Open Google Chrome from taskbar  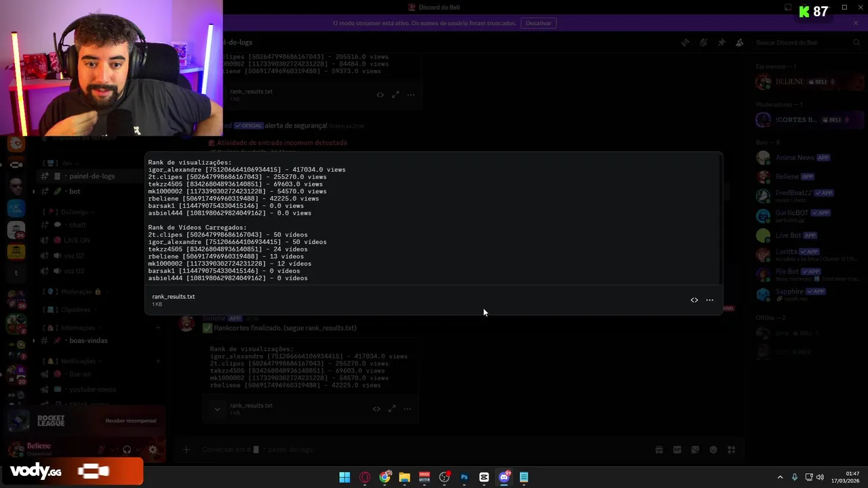[x=384, y=477]
